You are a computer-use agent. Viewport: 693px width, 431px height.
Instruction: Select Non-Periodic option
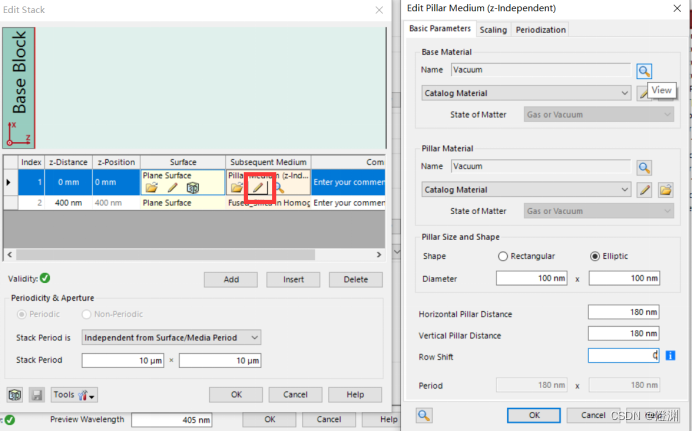click(x=112, y=314)
